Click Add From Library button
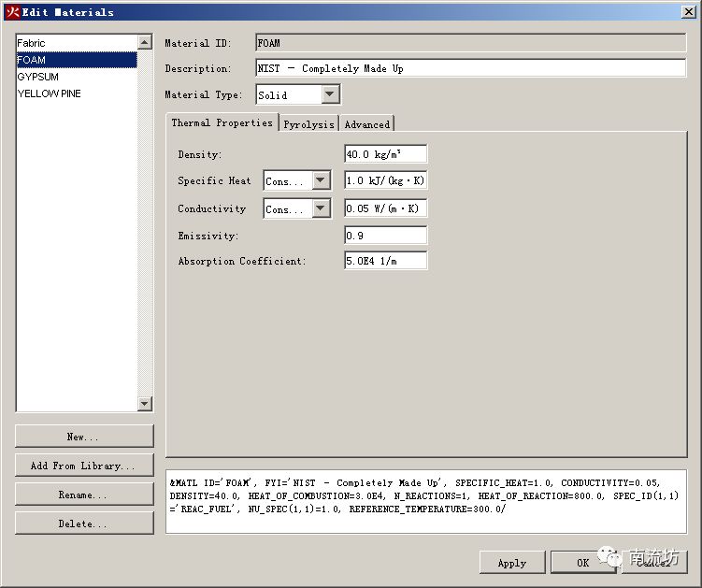This screenshot has width=702, height=588. [x=84, y=466]
